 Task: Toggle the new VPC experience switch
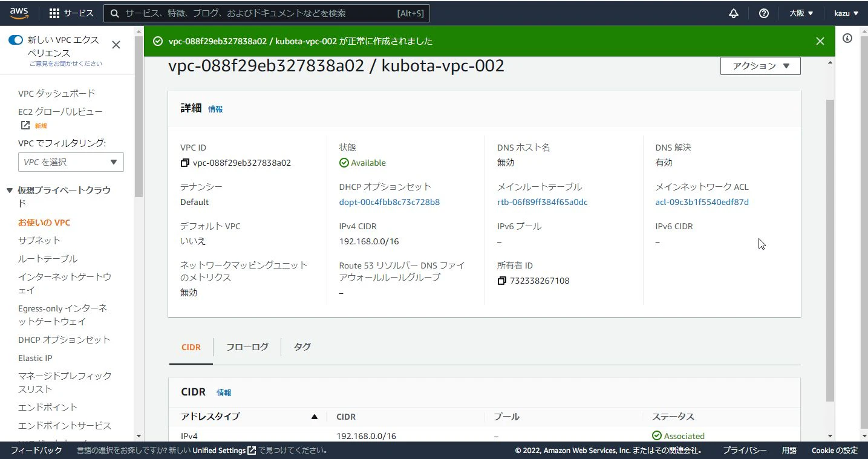pos(16,40)
